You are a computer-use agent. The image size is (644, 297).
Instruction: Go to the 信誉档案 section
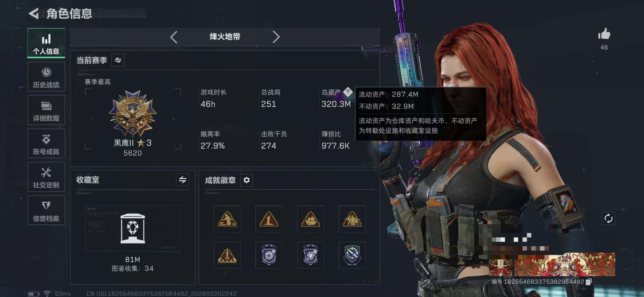click(x=46, y=211)
